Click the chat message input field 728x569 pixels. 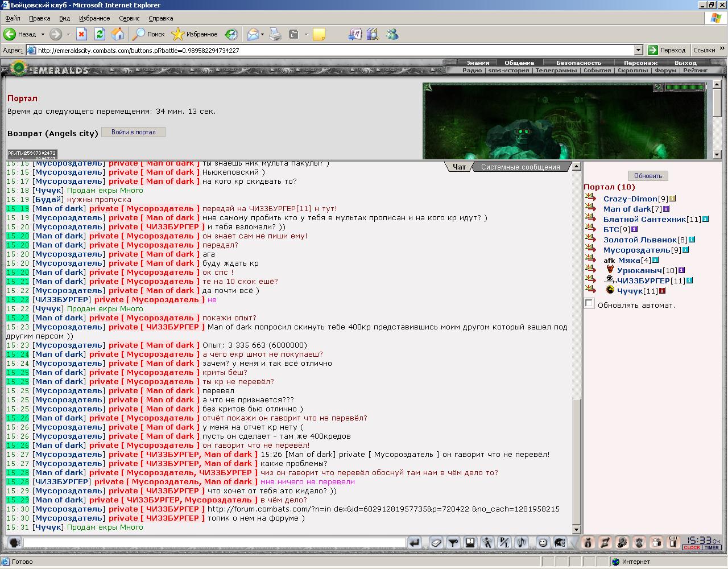click(x=215, y=543)
